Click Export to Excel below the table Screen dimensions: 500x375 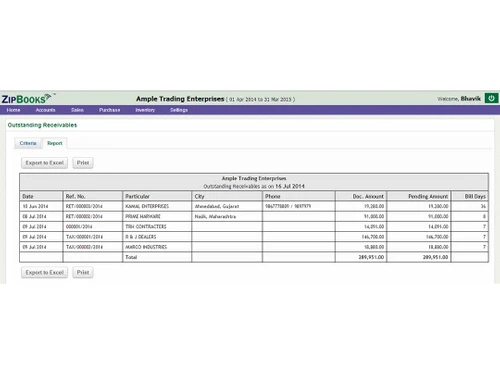[44, 272]
